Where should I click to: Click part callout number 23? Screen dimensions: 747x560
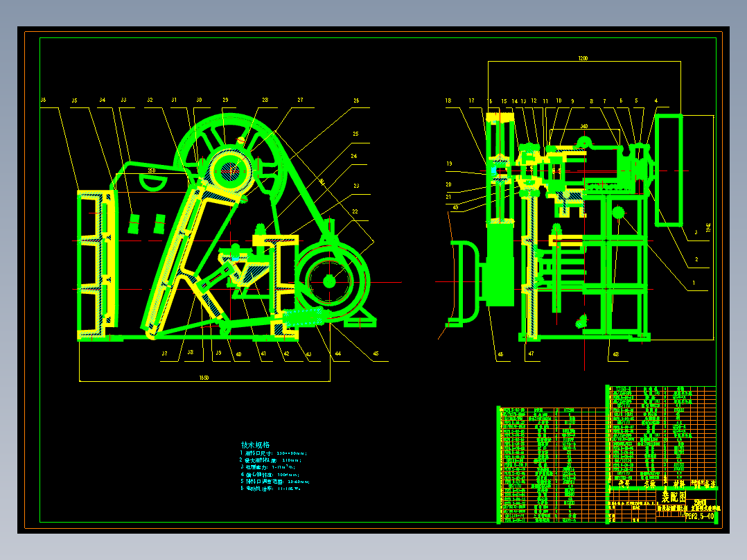click(356, 186)
